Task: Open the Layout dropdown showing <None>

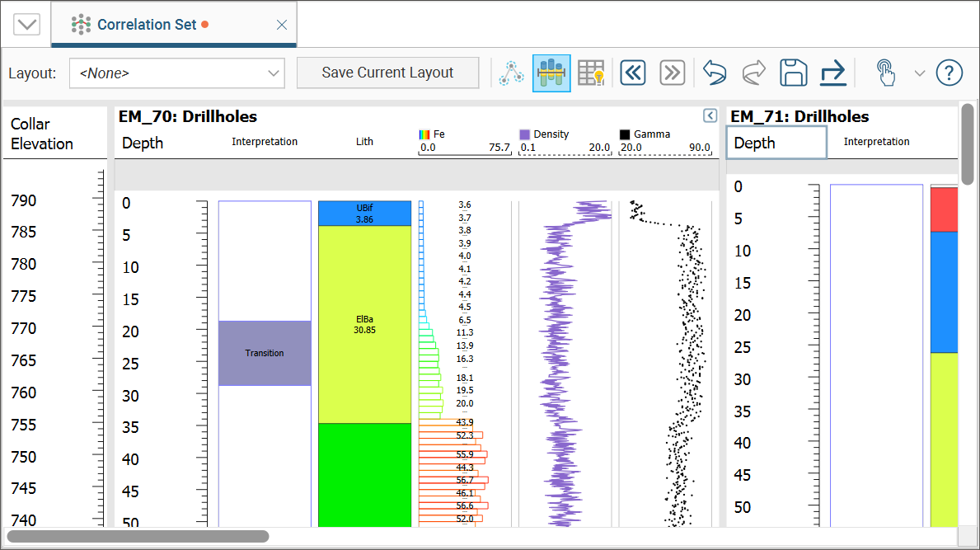Action: (x=176, y=73)
